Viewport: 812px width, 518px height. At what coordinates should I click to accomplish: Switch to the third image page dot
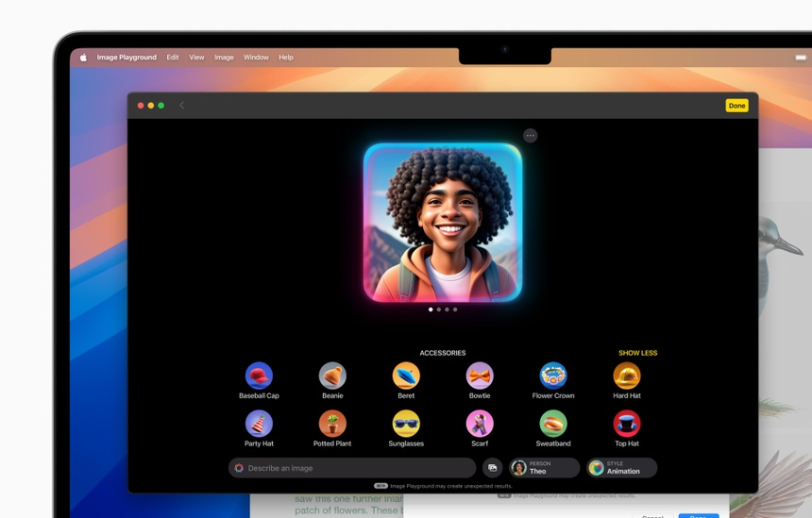pyautogui.click(x=447, y=309)
